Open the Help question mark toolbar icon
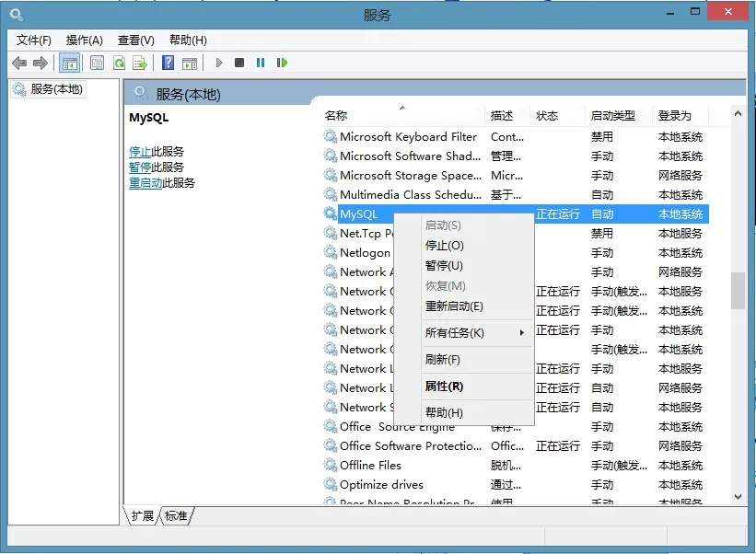The height and width of the screenshot is (554, 756). pos(169,63)
